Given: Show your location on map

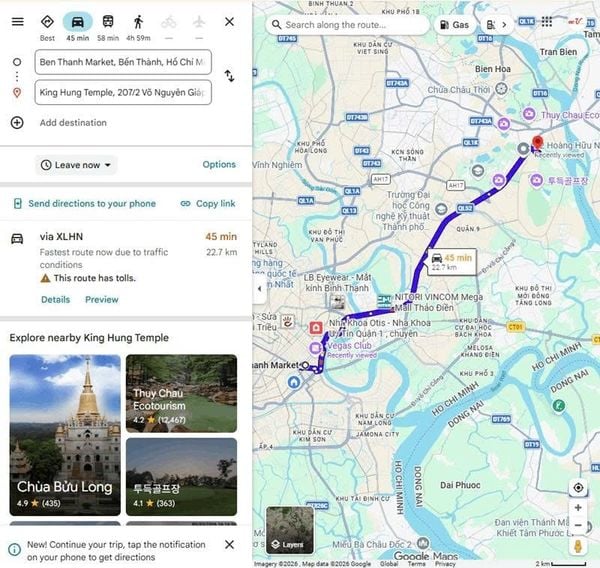Looking at the screenshot, I should 578,488.
